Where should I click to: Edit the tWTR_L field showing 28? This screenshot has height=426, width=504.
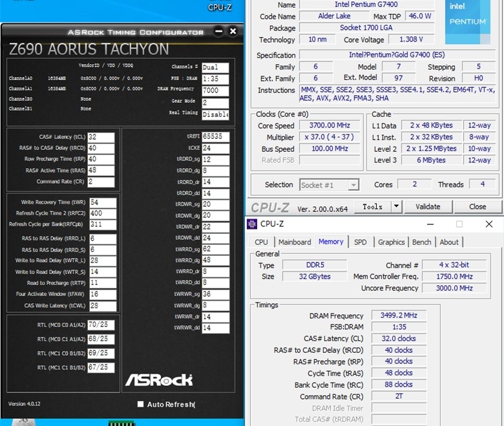pos(103,261)
